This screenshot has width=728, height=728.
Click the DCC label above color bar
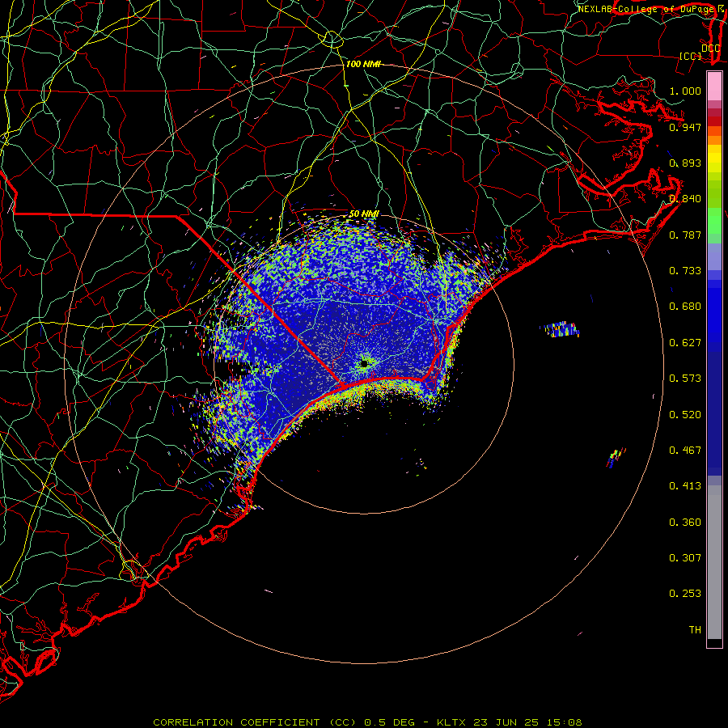[x=710, y=49]
